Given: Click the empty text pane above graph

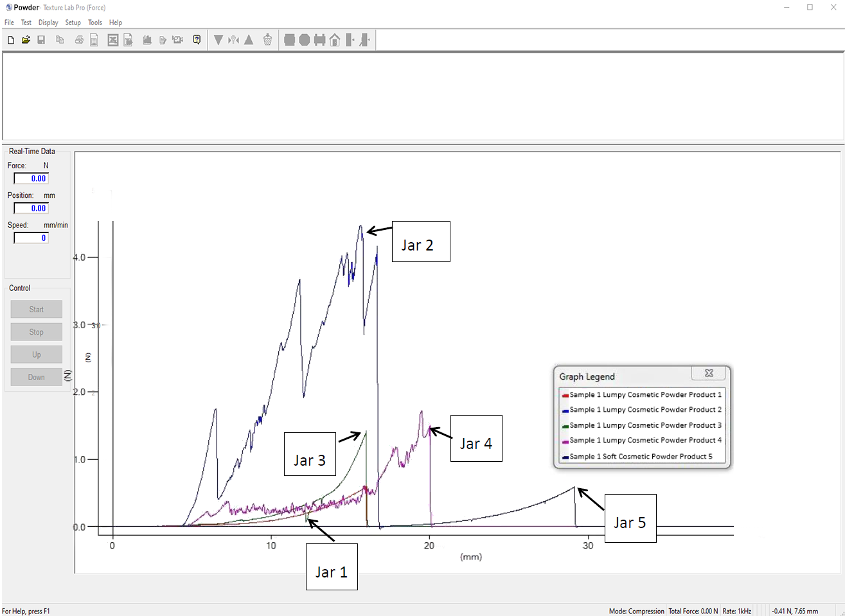Looking at the screenshot, I should 423,96.
